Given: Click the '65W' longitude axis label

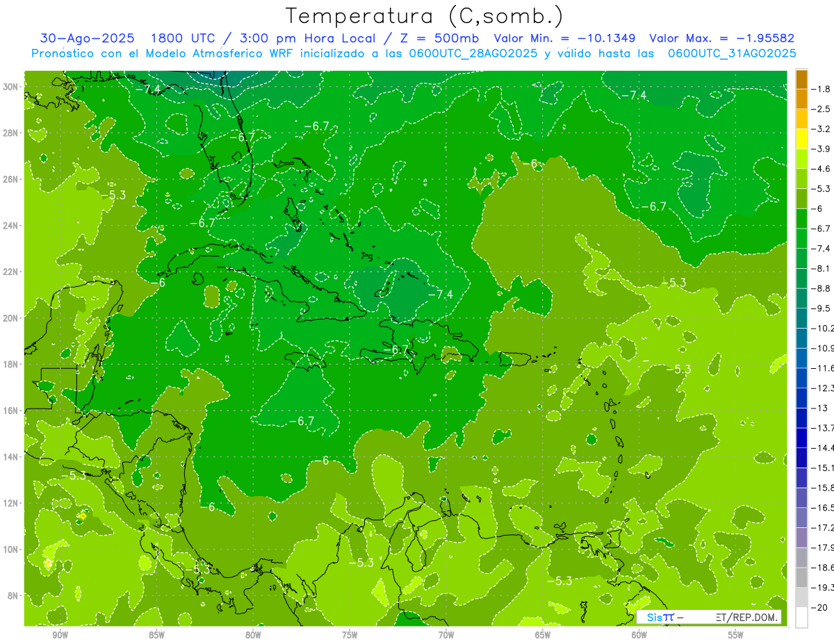Looking at the screenshot, I should [543, 635].
